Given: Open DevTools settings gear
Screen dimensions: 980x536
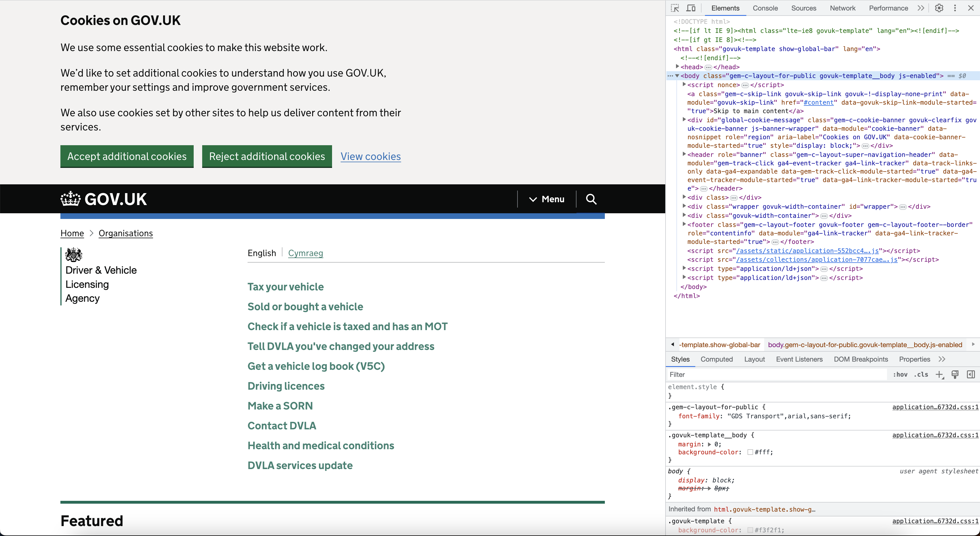Looking at the screenshot, I should tap(939, 8).
